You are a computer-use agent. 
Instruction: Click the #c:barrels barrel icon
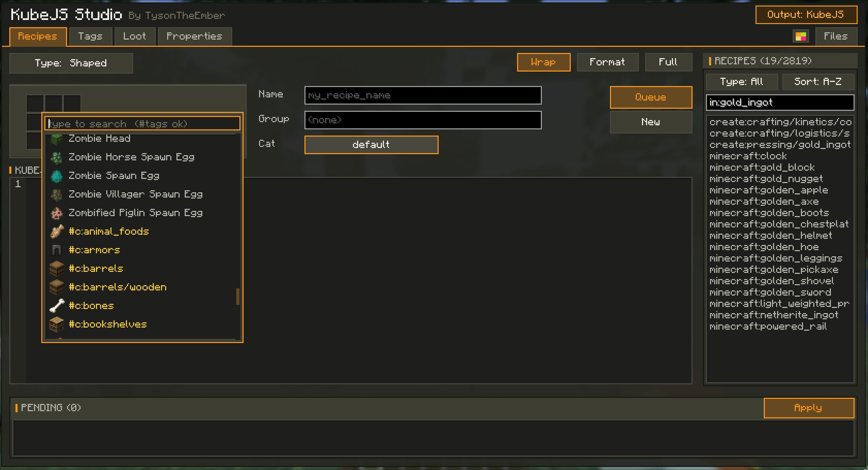(x=57, y=269)
